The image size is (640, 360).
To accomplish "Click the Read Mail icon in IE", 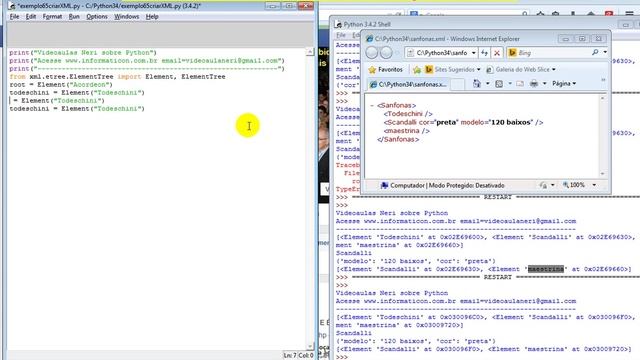I will (x=520, y=84).
